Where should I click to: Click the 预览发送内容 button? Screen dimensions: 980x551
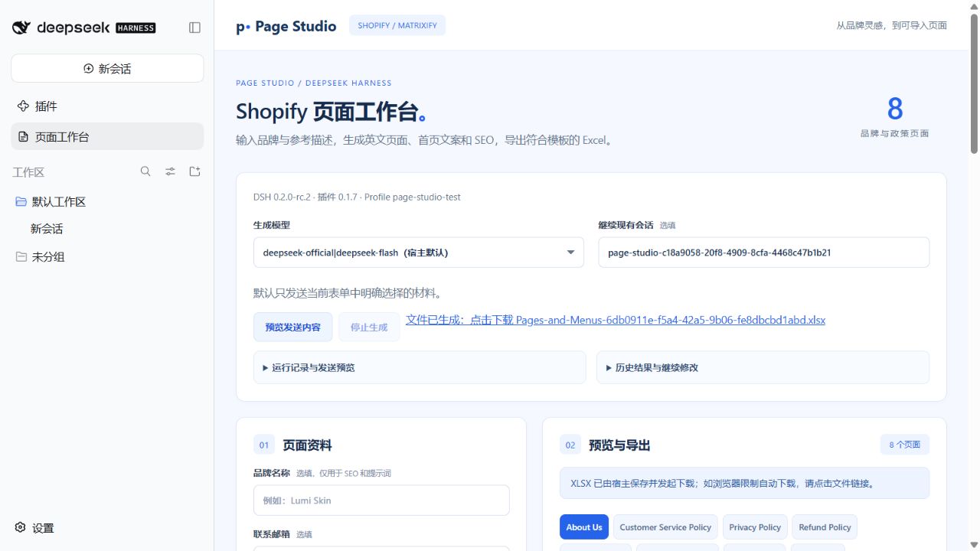click(293, 327)
